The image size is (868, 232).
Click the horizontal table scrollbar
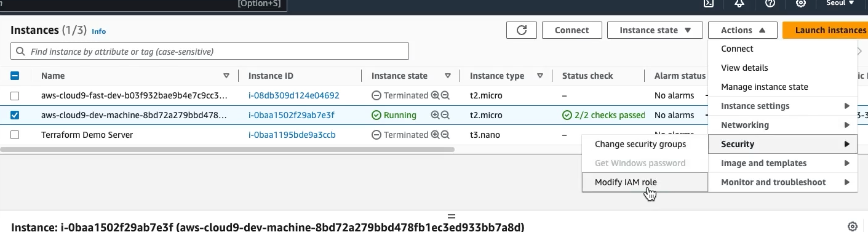(227, 149)
